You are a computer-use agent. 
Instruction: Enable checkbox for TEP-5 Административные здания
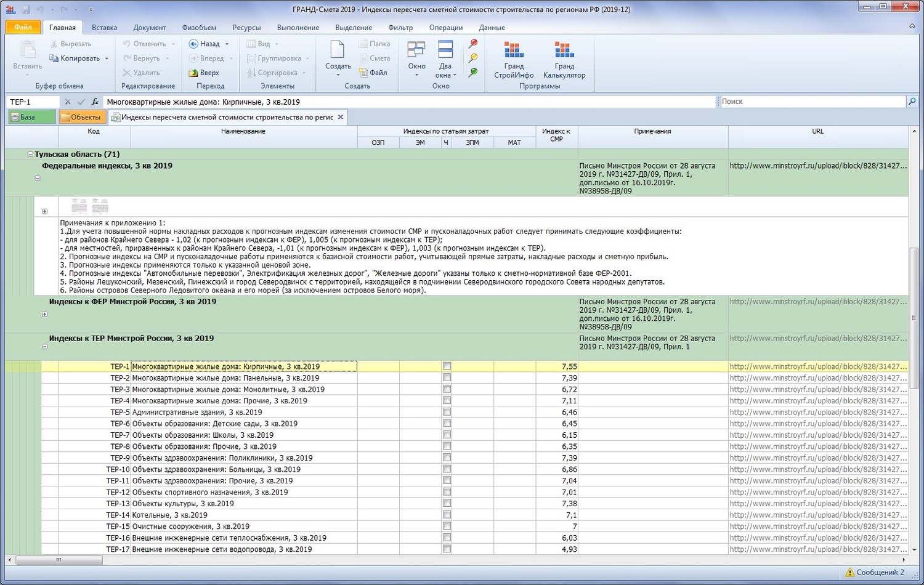pyautogui.click(x=447, y=412)
